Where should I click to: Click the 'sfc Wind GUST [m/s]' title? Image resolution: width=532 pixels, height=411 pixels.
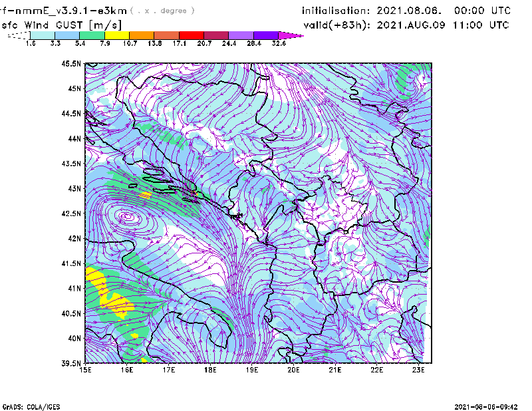49,25
